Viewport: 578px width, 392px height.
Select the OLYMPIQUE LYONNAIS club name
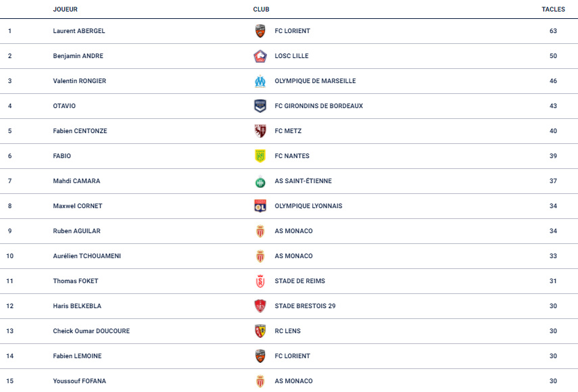308,206
